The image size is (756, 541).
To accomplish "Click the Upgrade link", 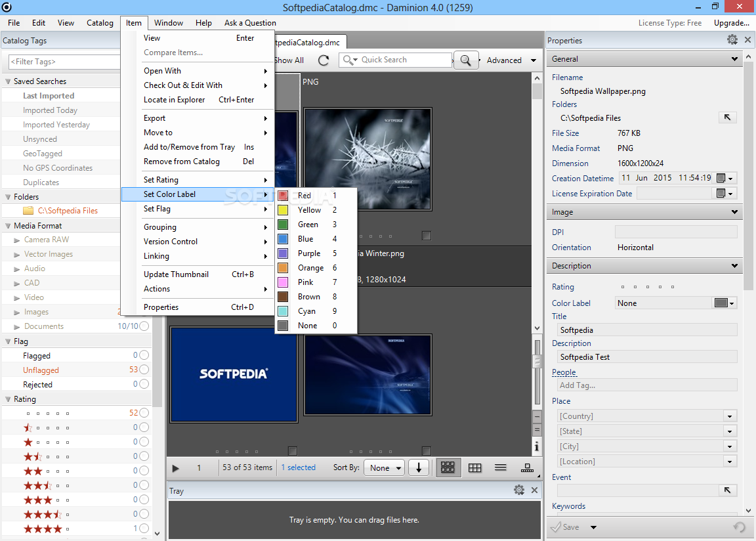I will (x=732, y=23).
